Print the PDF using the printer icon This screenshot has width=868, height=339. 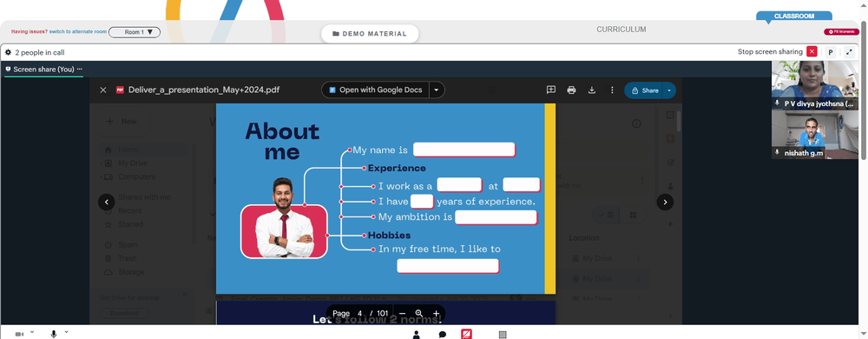tap(571, 90)
